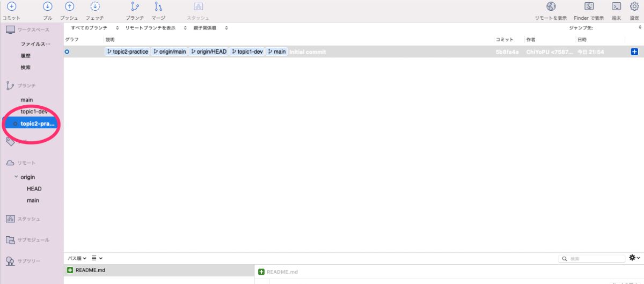Screen dimensions: 644x284
Task: Select main under origin remote
Action: point(33,201)
